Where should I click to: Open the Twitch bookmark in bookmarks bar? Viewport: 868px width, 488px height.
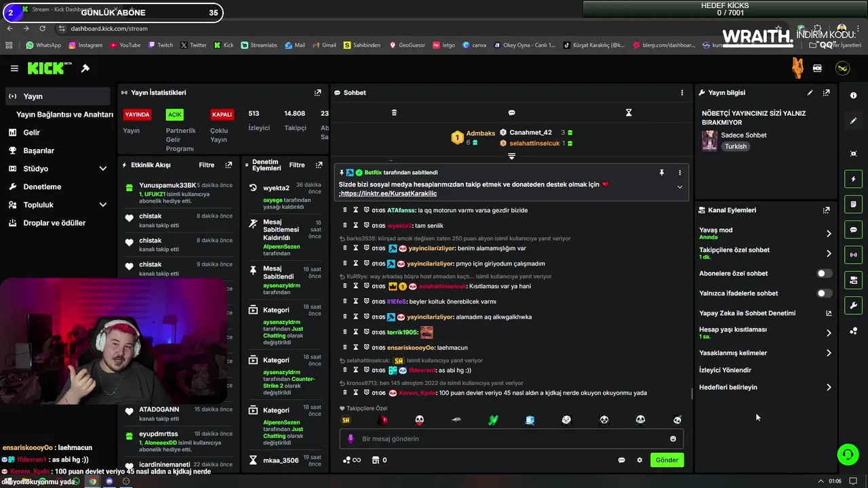pyautogui.click(x=159, y=45)
